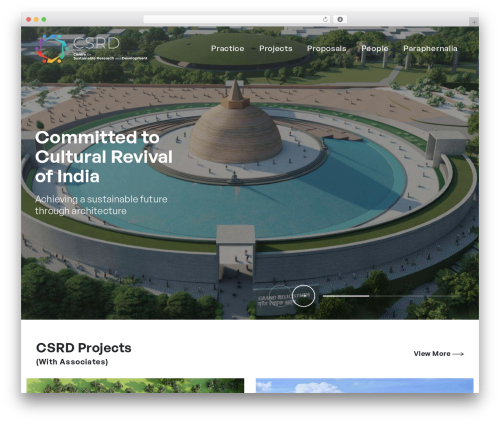This screenshot has width=500, height=423.
Task: Reload the page from the address bar
Action: pyautogui.click(x=325, y=19)
